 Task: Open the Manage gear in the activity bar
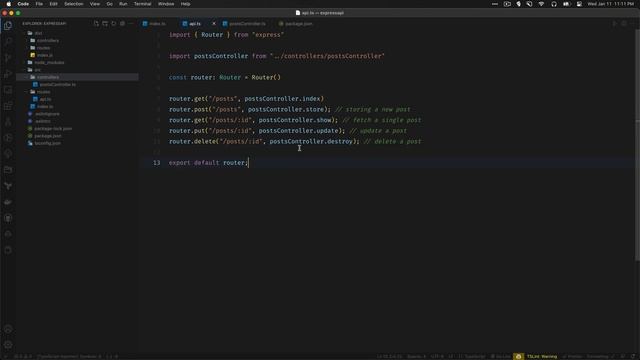coord(8,345)
